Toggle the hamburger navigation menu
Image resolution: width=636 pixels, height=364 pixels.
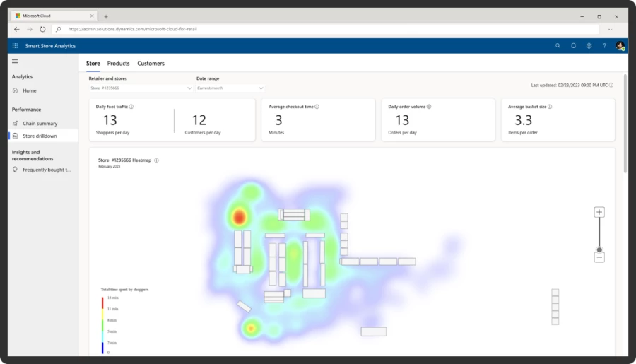pyautogui.click(x=16, y=61)
